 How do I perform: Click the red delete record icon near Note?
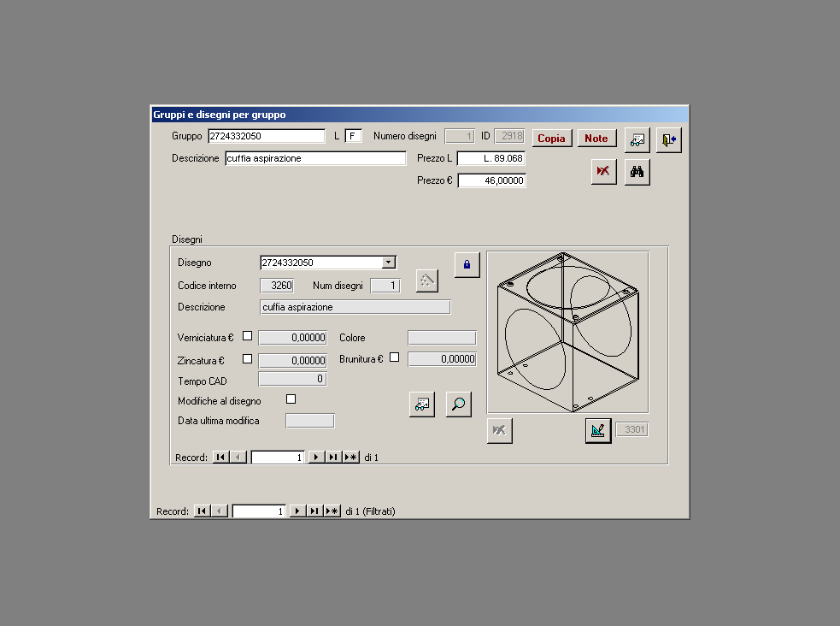tap(604, 172)
